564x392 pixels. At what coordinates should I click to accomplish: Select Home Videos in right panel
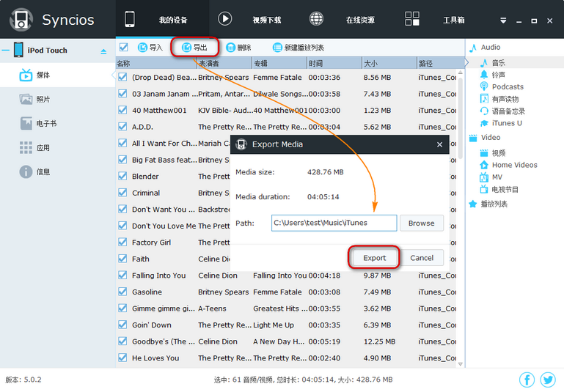[x=508, y=165]
